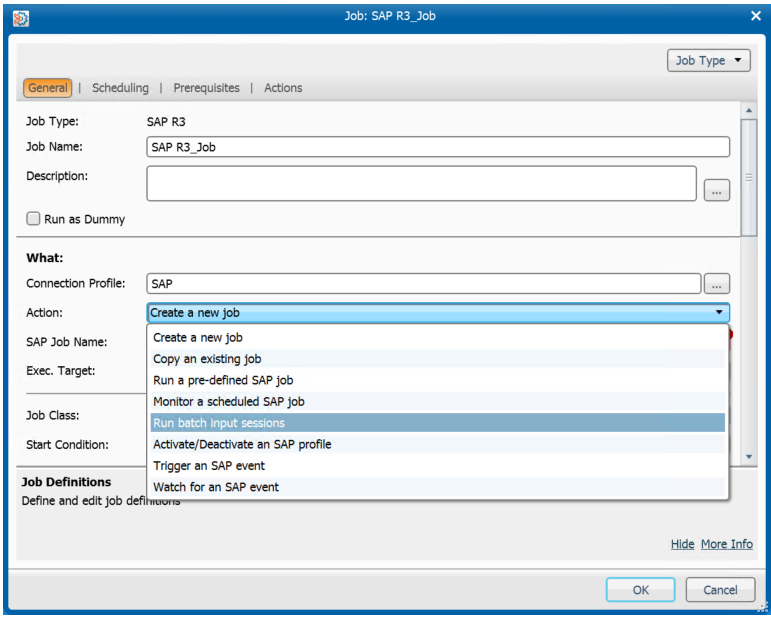Close the SAP R3_Job dialog
Screen dimensions: 771x618
[756, 16]
